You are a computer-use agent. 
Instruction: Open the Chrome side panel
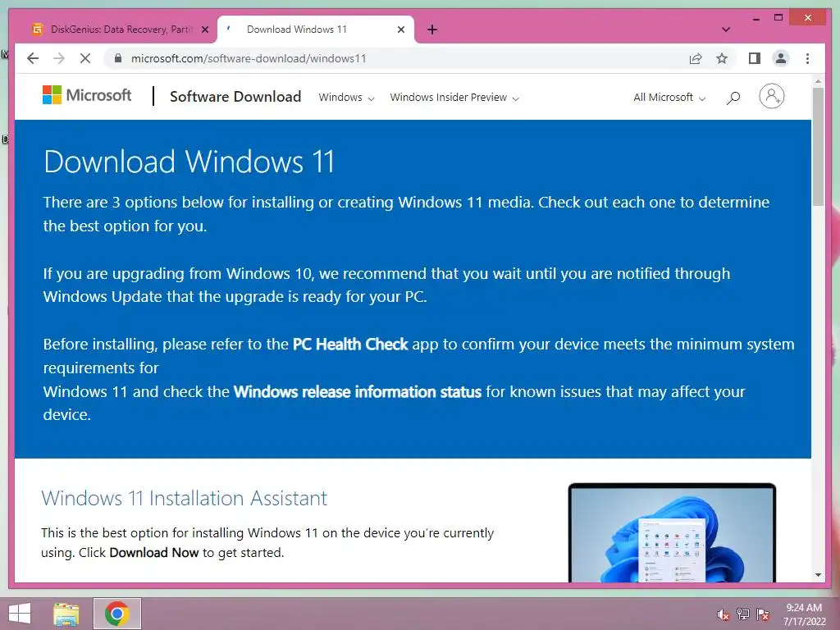(755, 58)
